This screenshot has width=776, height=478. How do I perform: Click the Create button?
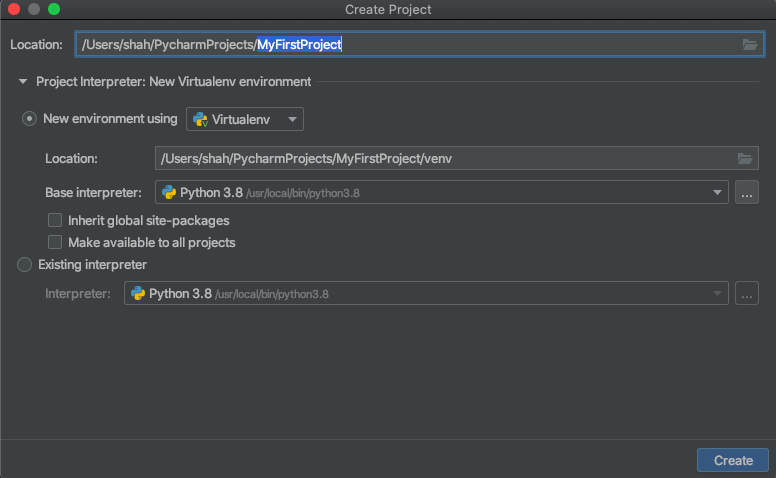733,460
